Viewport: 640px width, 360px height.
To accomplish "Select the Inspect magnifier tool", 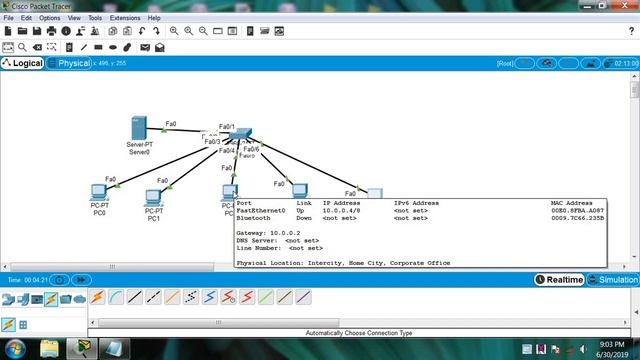I will point(22,47).
